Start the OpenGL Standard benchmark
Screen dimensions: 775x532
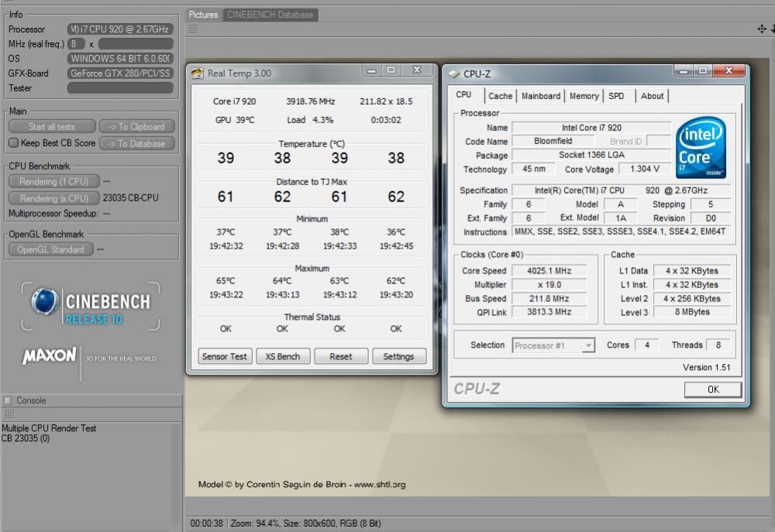(51, 249)
